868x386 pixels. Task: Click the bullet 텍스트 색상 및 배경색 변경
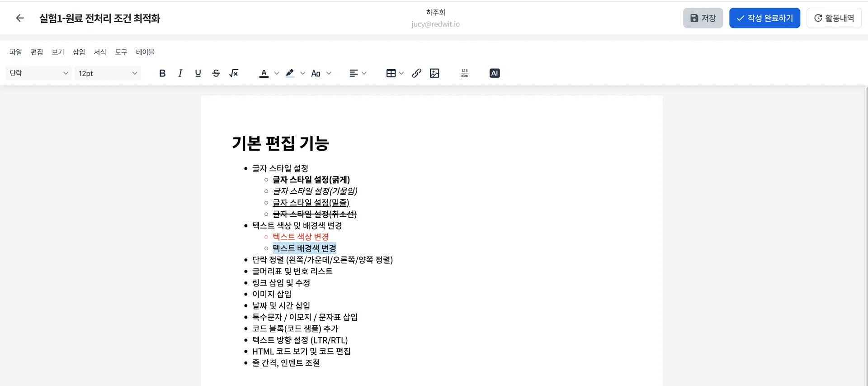297,225
